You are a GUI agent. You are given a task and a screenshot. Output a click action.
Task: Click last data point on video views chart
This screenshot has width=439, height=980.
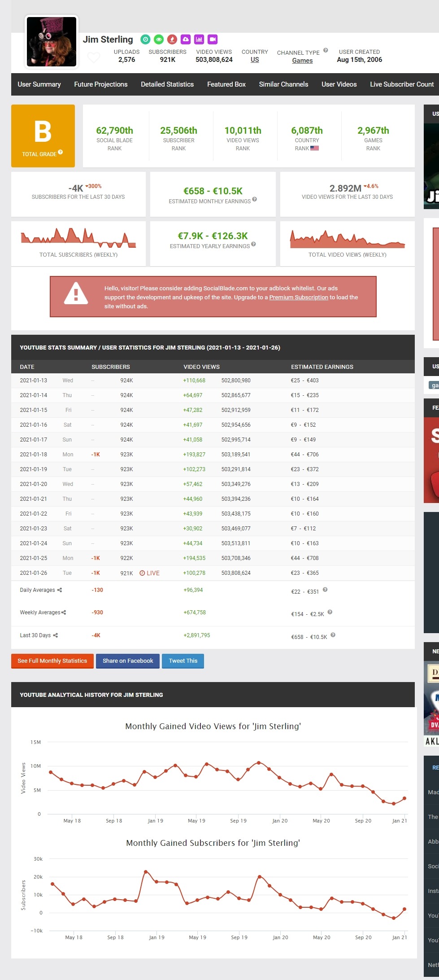tap(404, 798)
